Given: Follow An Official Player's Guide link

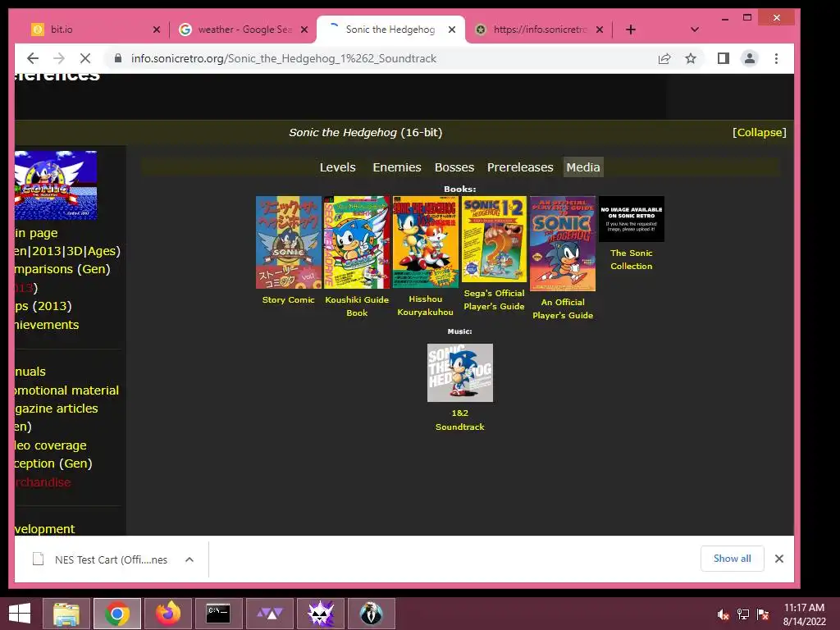Looking at the screenshot, I should 563,308.
